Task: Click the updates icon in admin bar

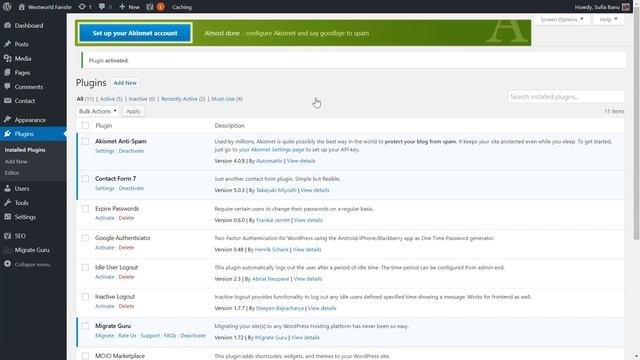Action: [82, 7]
